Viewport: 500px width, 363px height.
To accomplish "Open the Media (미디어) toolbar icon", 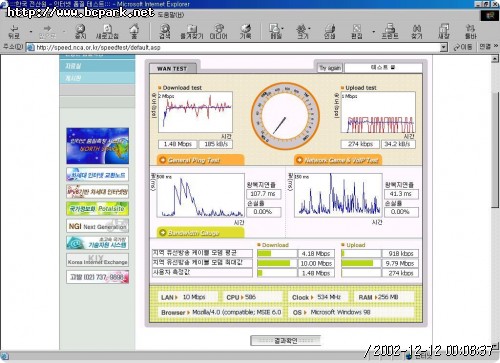I will coord(218,31).
